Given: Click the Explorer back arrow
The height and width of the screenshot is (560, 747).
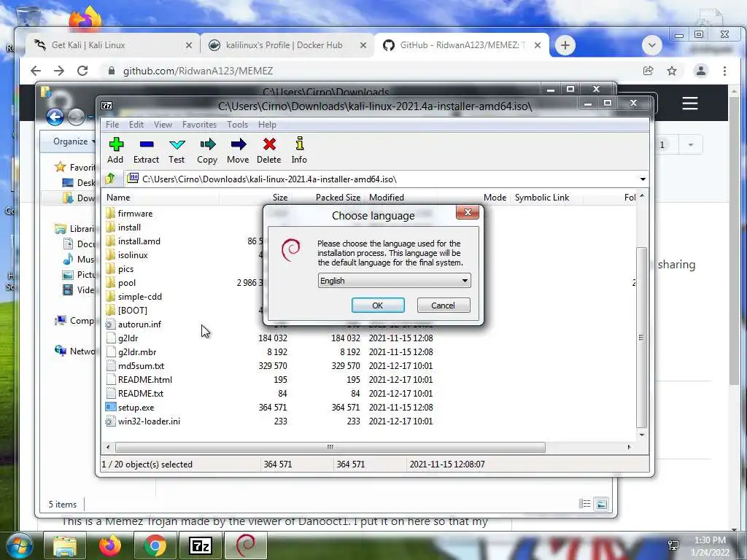Looking at the screenshot, I should tap(55, 116).
